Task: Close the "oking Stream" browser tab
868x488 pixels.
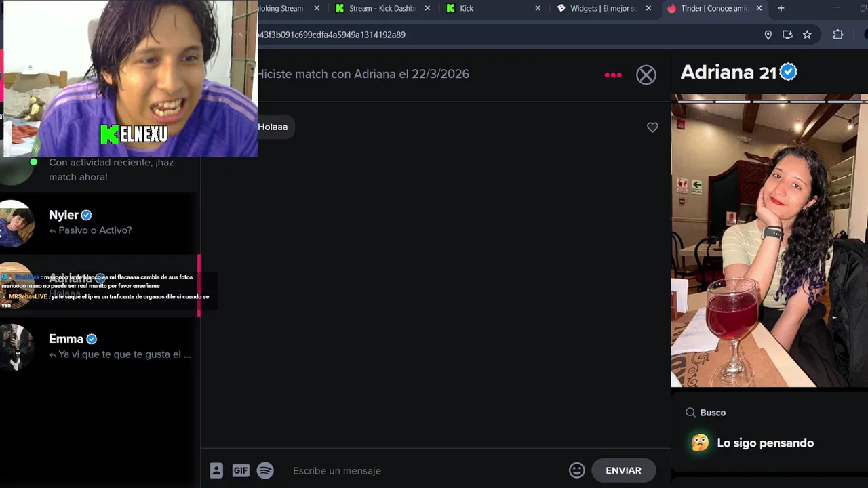Action: click(x=317, y=8)
